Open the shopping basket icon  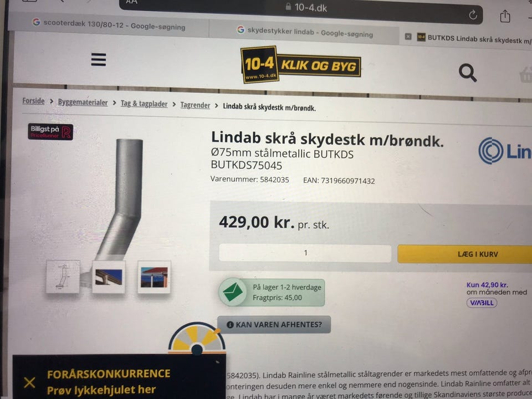(x=526, y=75)
